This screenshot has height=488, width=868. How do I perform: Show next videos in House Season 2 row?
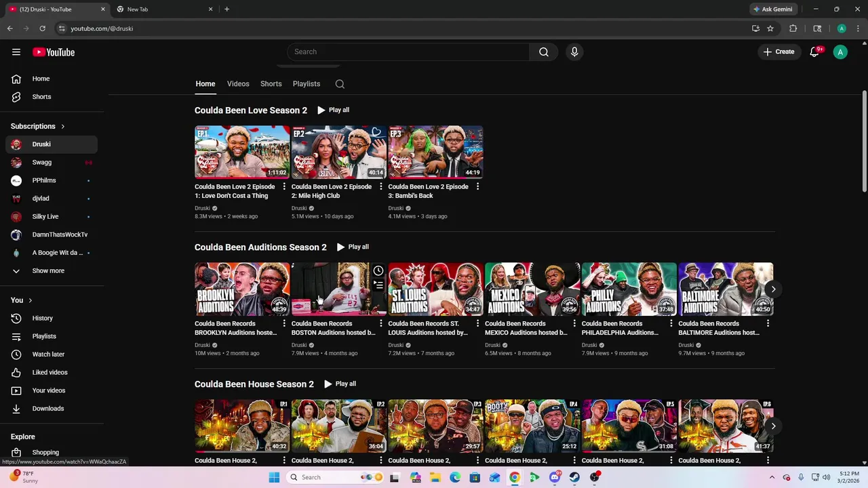[x=773, y=426]
